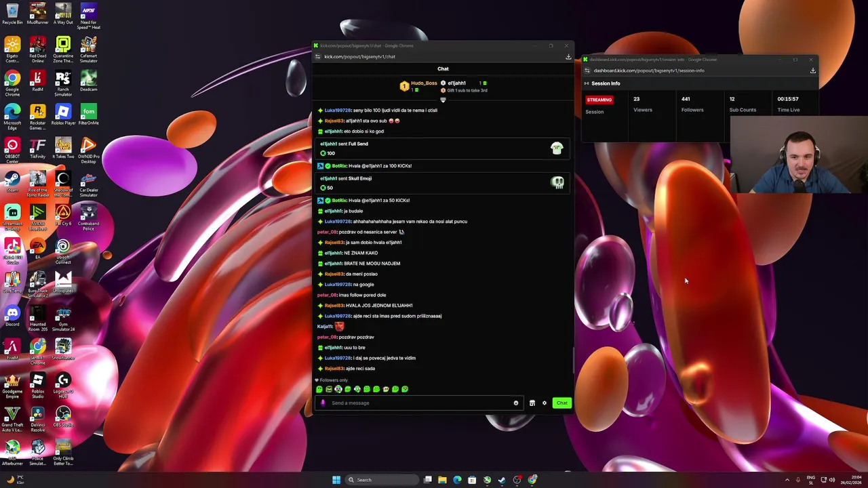Open Roblox Player desktop icon

click(x=63, y=115)
